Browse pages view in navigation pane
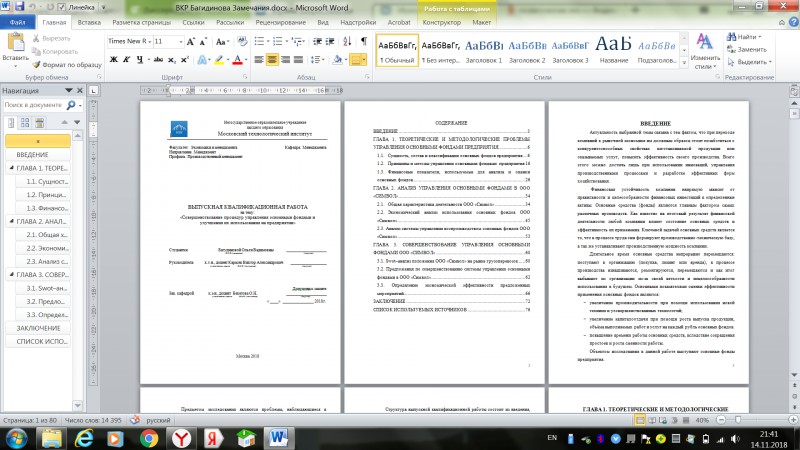The height and width of the screenshot is (450, 800). coord(25,122)
